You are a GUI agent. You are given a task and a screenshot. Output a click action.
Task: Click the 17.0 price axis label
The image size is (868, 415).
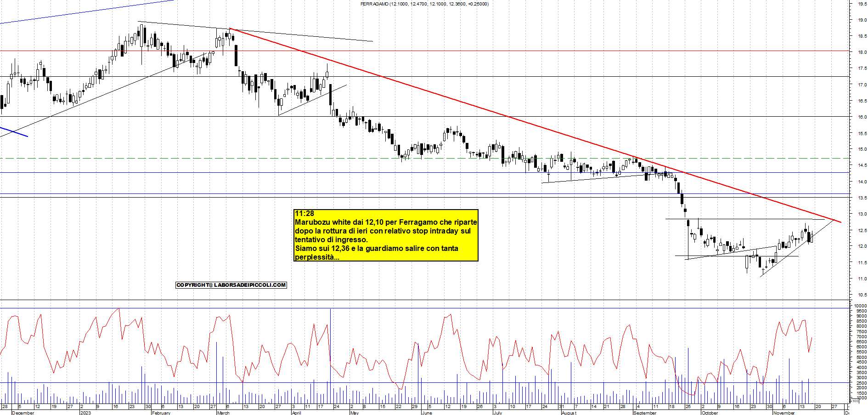tap(862, 85)
